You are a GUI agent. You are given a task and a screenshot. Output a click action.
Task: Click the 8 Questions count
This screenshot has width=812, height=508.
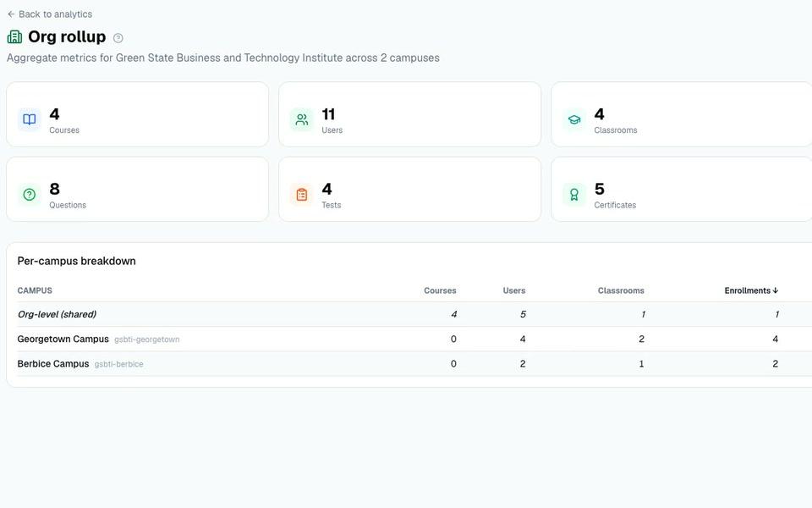[54, 189]
